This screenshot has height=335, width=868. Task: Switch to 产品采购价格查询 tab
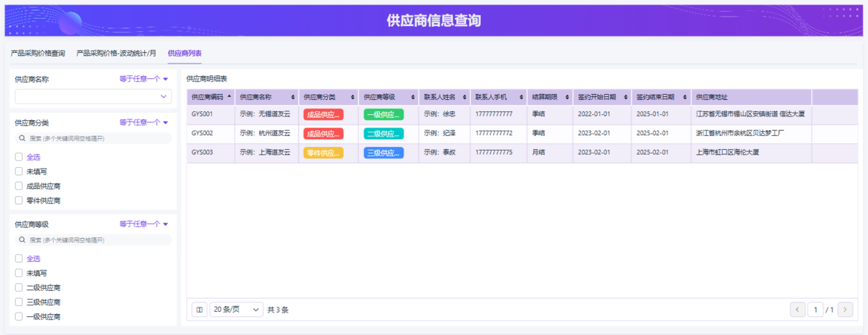pyautogui.click(x=38, y=53)
